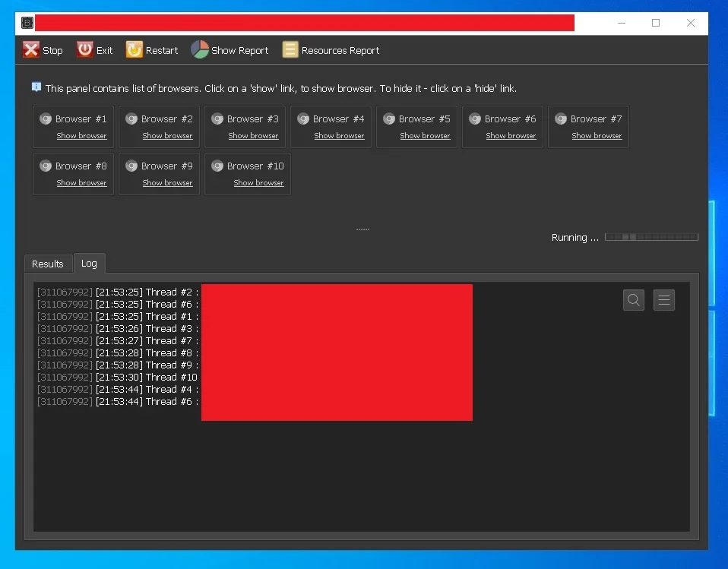The height and width of the screenshot is (569, 728).
Task: Open Resources Report
Action: point(331,50)
